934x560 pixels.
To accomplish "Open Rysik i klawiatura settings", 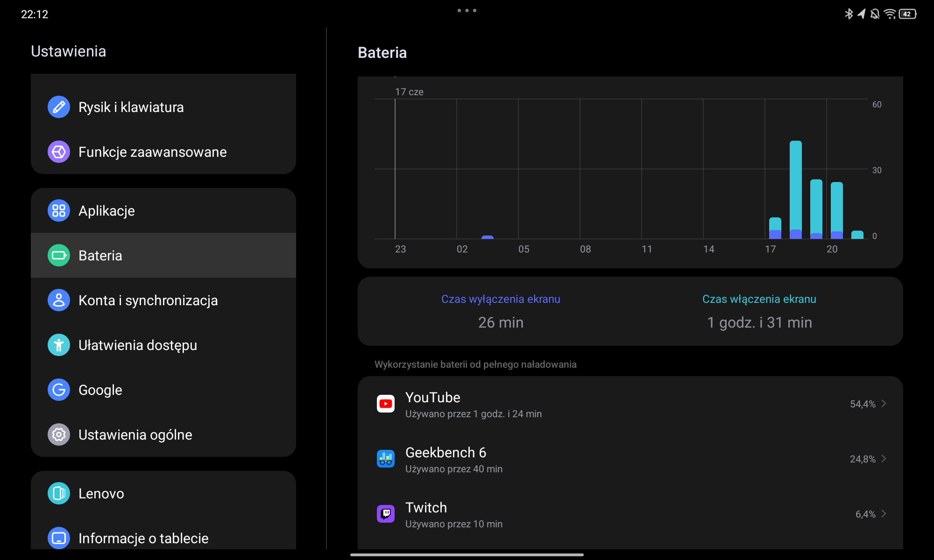I will 163,107.
